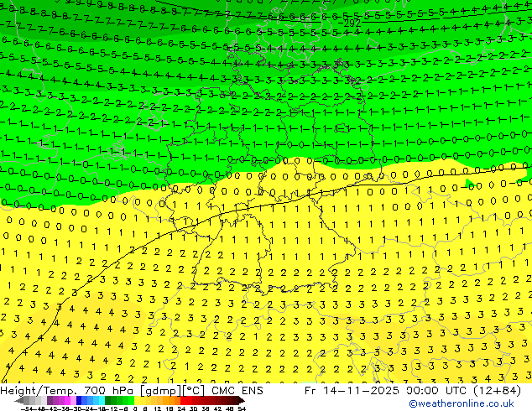Open the weatheronline.co.uk link
Viewport: 532px width, 411px height.
click(x=461, y=403)
